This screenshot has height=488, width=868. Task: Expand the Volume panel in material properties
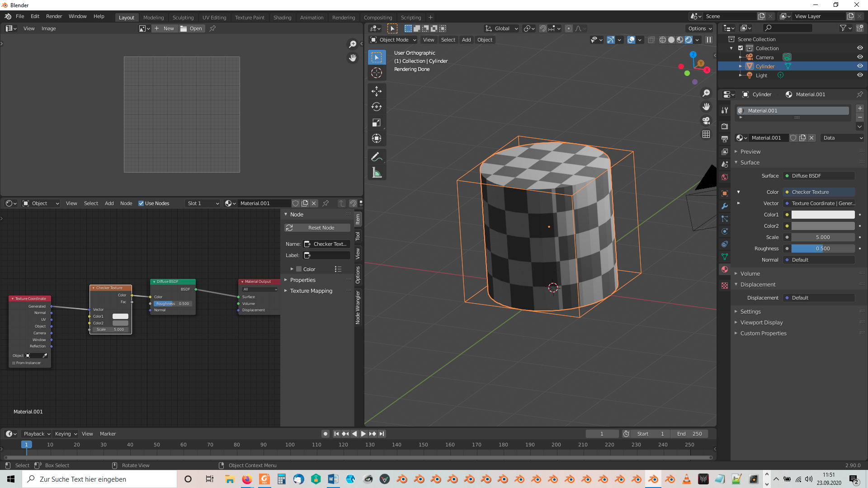(750, 273)
